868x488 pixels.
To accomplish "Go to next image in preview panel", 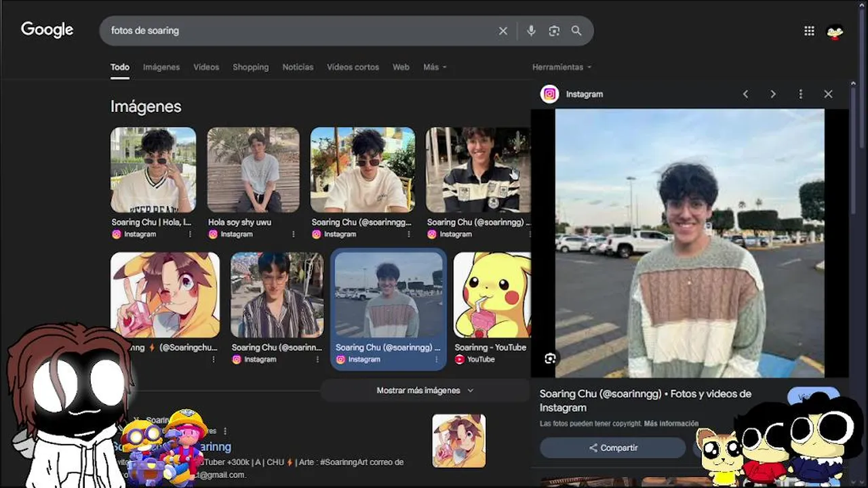I will point(773,94).
